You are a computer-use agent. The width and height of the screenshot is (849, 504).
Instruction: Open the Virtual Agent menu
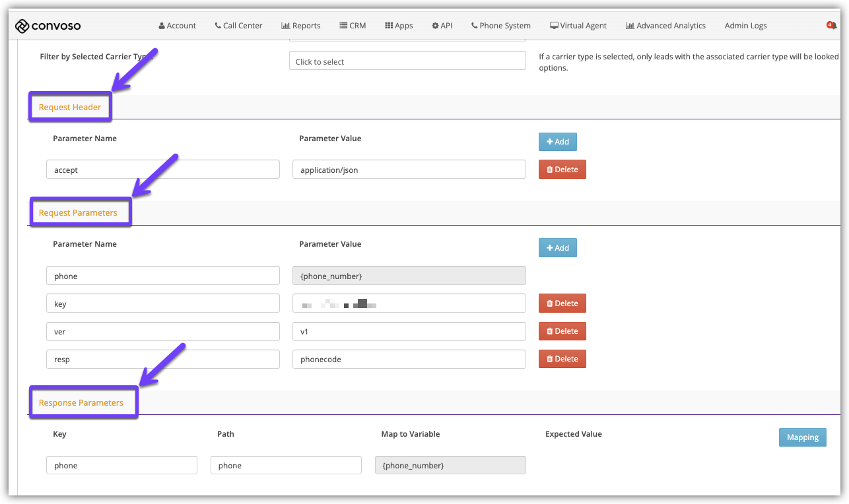pos(578,26)
